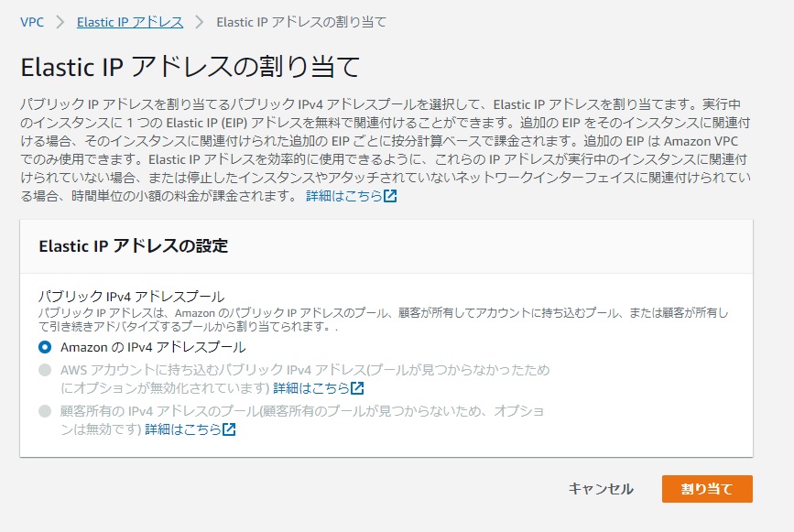Screen dimensions: 794x532
Task: Click the orange 割り当て button
Action: 707,489
